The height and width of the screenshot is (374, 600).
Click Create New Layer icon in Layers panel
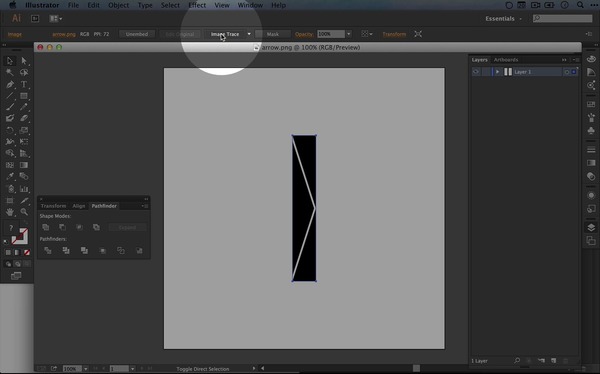(x=554, y=361)
